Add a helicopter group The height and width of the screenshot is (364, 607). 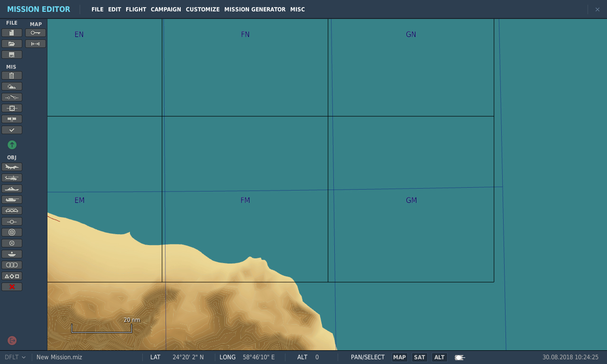[x=12, y=178]
